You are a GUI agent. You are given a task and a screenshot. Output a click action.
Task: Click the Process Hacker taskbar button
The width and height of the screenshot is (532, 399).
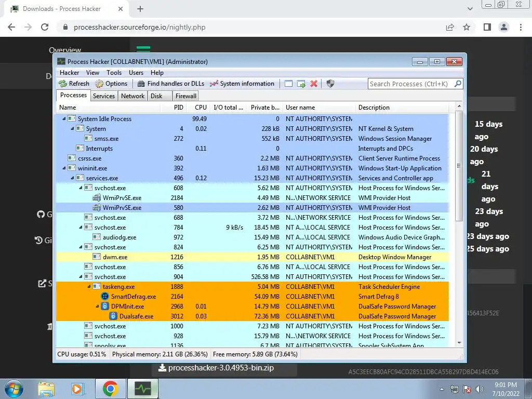point(142,389)
